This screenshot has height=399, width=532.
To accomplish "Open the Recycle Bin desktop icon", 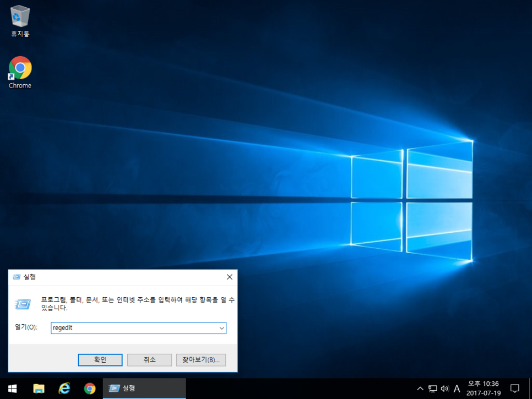I will [x=20, y=21].
